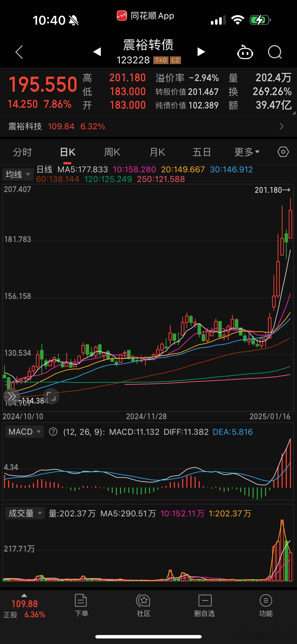This screenshot has height=644, width=297.
Task: Open MACD help question mark icon
Action: (53, 432)
